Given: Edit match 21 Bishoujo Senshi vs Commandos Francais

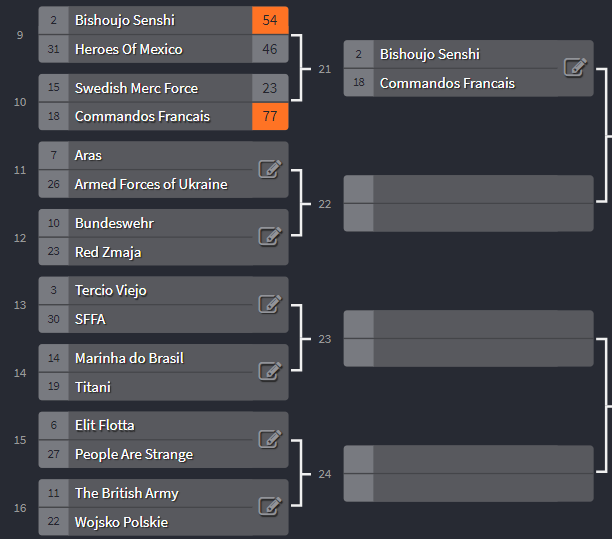Looking at the screenshot, I should [x=575, y=68].
